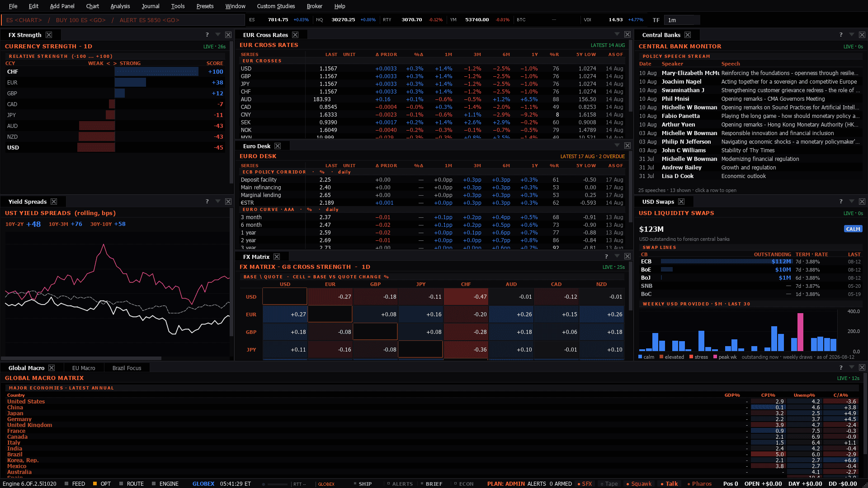Close the USD Swaps tab X icon
The image size is (868, 488).
coord(681,202)
